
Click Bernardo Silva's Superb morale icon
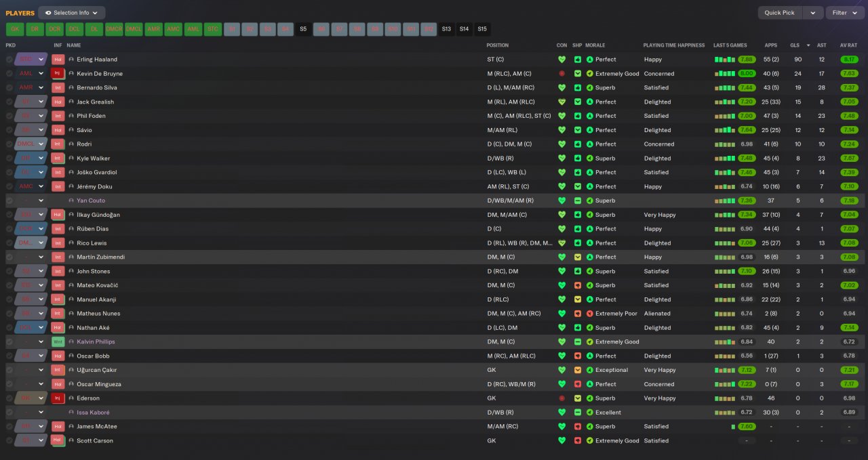[590, 87]
